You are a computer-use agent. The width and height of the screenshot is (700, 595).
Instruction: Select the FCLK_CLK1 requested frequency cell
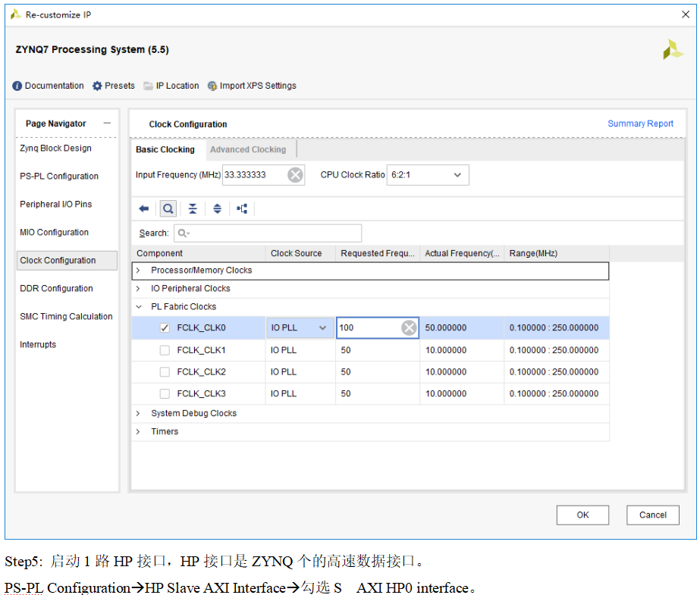click(378, 350)
